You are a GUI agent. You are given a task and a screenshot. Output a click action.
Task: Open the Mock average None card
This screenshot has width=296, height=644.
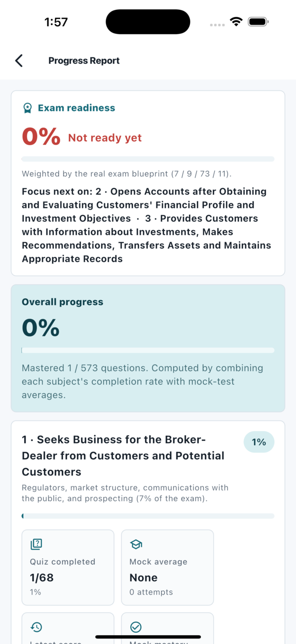168,567
